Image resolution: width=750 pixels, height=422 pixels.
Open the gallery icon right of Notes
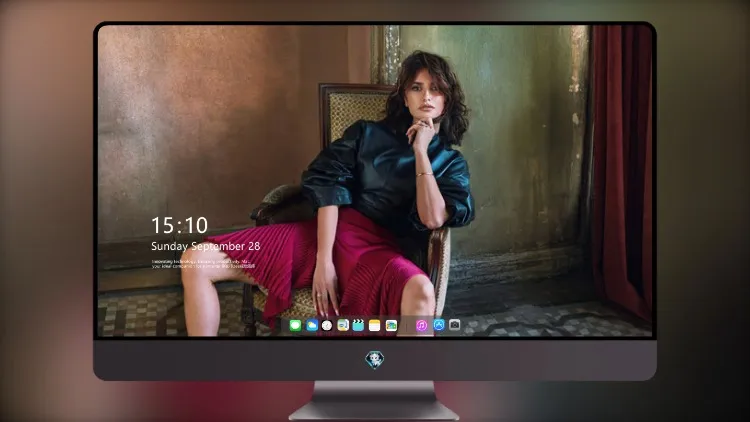click(x=391, y=325)
